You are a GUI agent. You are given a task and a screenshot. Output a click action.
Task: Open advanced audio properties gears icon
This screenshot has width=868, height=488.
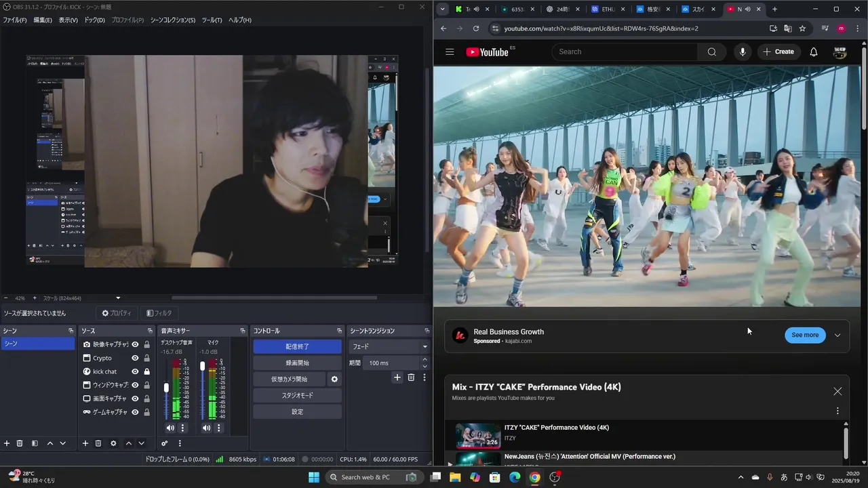click(x=164, y=443)
